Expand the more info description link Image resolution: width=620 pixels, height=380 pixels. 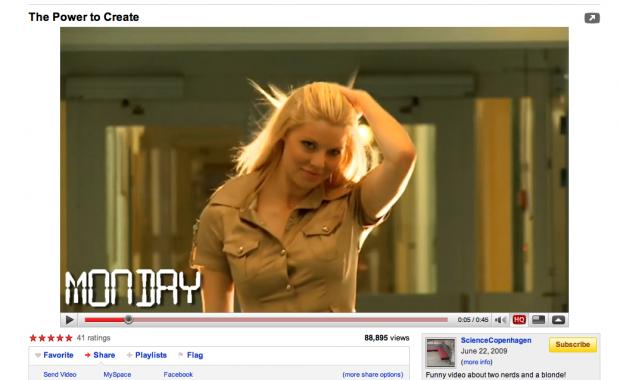tap(476, 362)
